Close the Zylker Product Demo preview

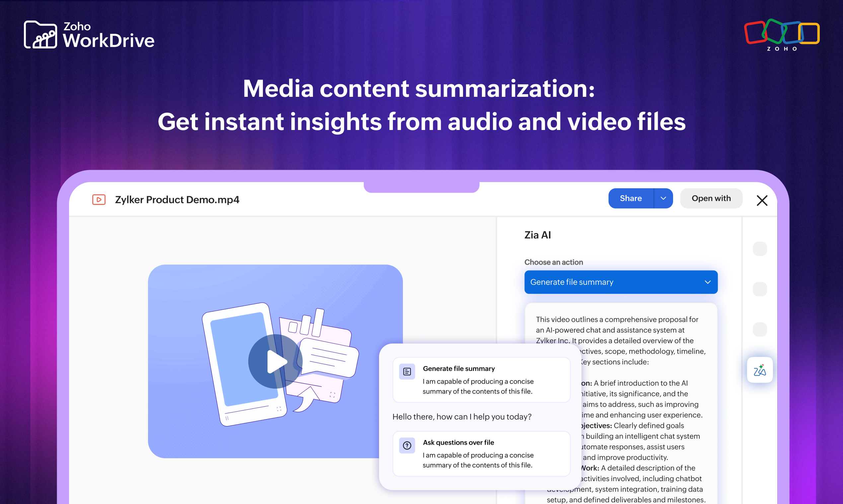click(x=762, y=200)
